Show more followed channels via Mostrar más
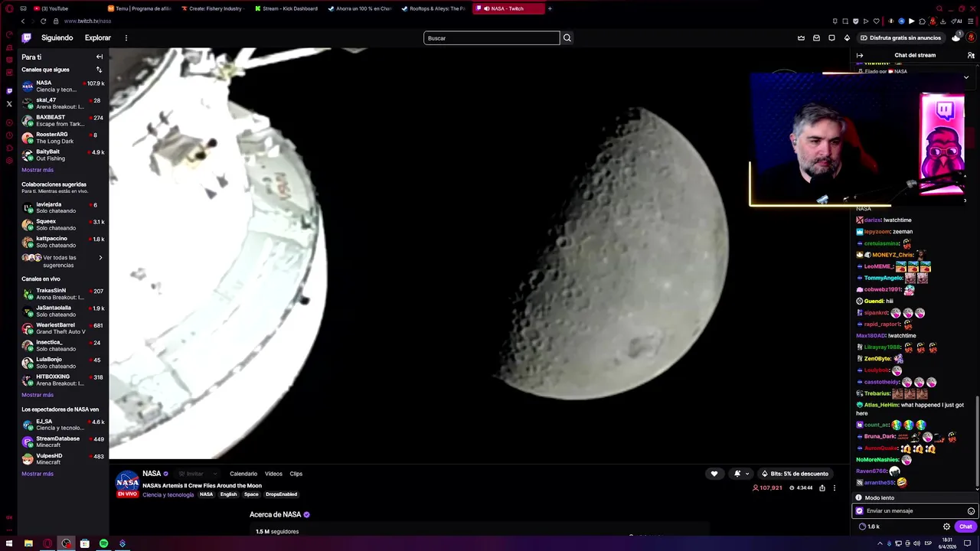This screenshot has height=551, width=980. [x=38, y=170]
